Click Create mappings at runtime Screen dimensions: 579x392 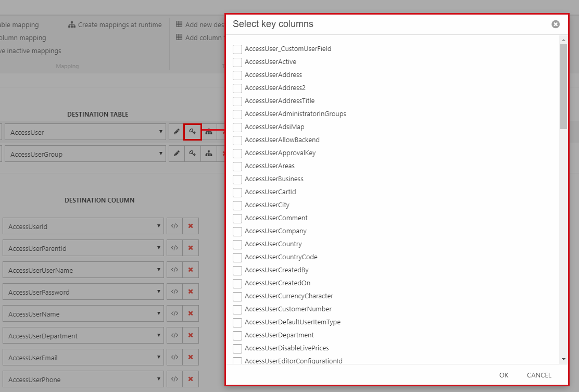115,24
